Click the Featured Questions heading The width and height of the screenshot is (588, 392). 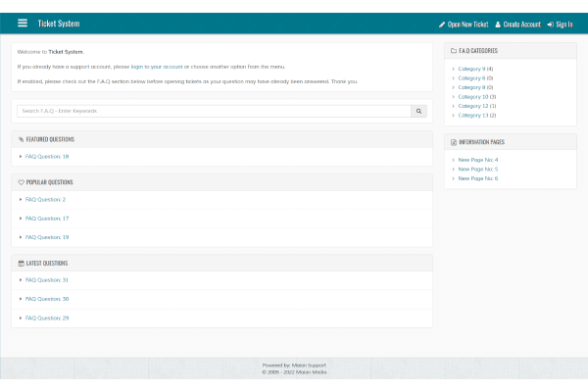[50, 139]
